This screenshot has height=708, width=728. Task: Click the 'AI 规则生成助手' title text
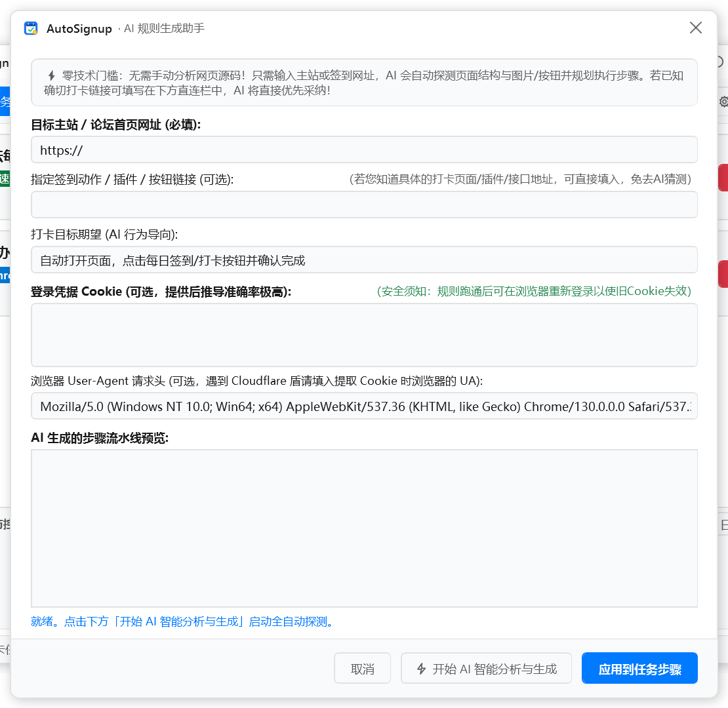(165, 28)
